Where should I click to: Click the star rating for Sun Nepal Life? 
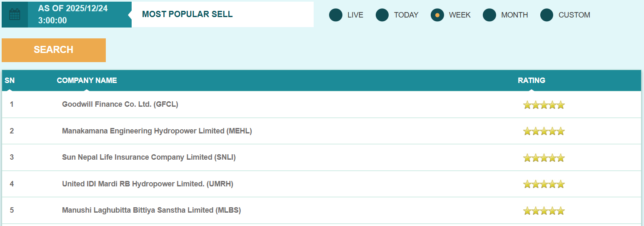[544, 158]
